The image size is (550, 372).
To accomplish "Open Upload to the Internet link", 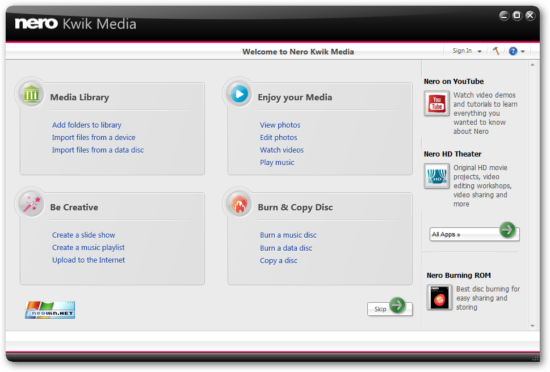I will pos(88,260).
